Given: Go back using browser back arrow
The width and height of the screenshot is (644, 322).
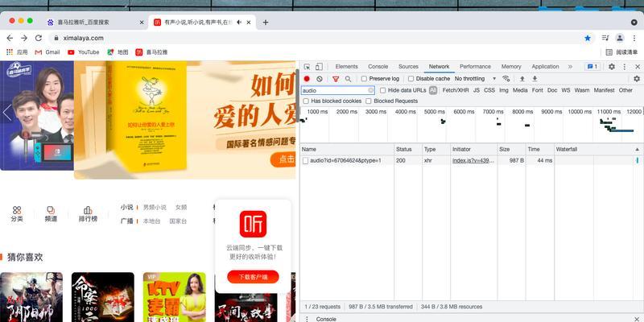Looking at the screenshot, I should pos(10,38).
